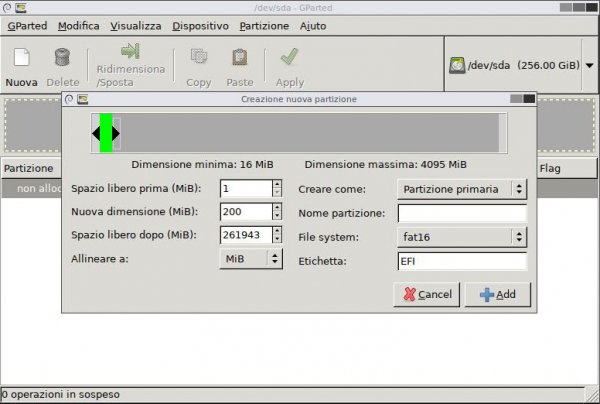
Task: Click the Copy toolbar icon
Action: tap(199, 57)
